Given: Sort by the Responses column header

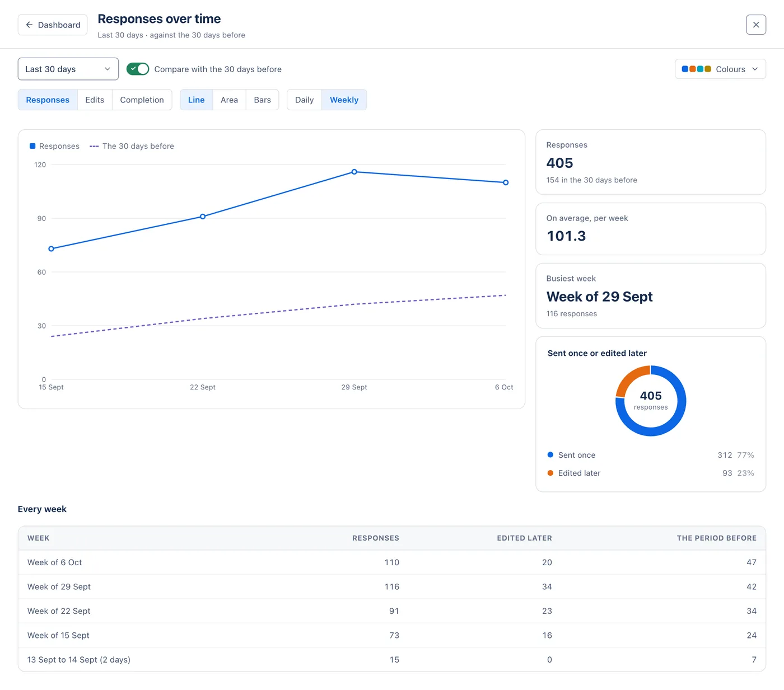Looking at the screenshot, I should 376,538.
